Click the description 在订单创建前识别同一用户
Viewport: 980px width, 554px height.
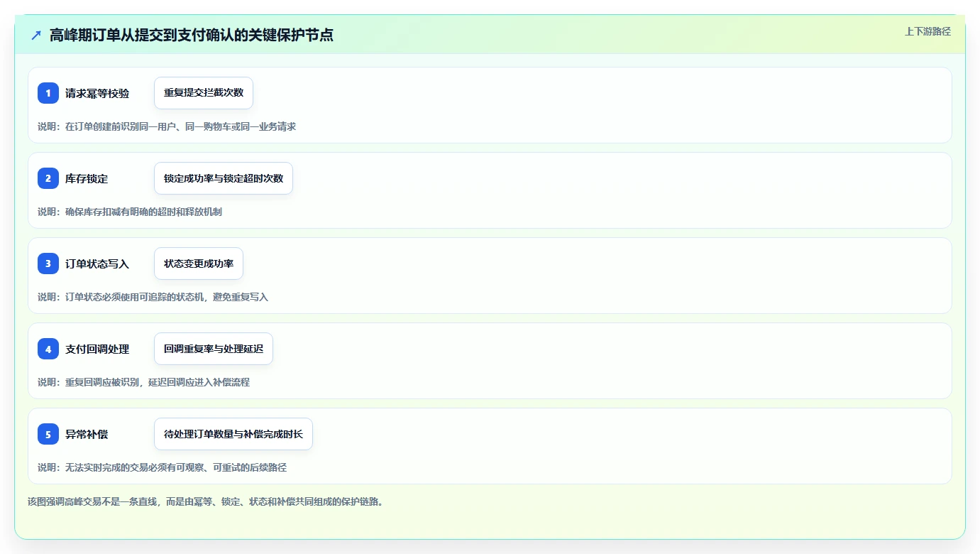167,126
